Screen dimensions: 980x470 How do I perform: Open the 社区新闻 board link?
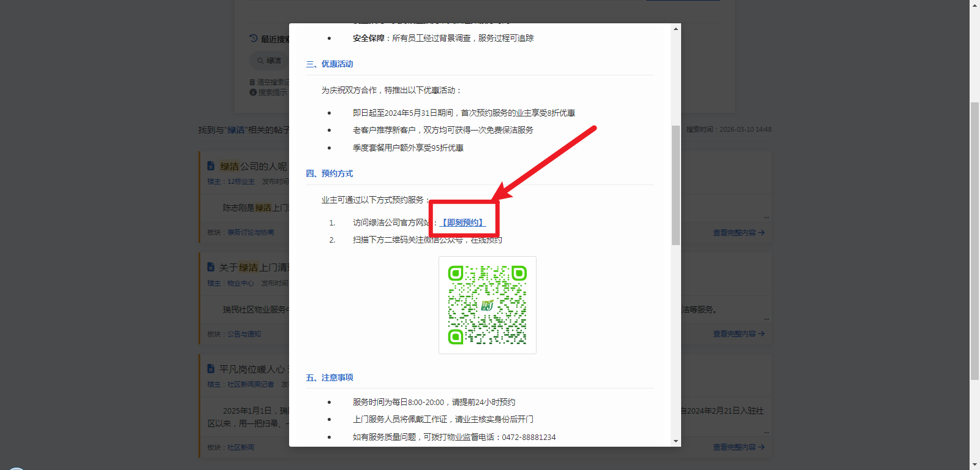click(241, 448)
